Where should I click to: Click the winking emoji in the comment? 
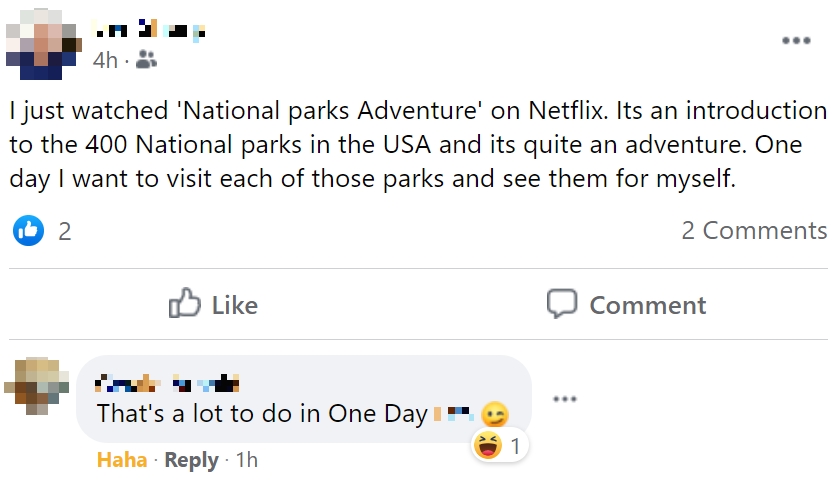tap(494, 413)
